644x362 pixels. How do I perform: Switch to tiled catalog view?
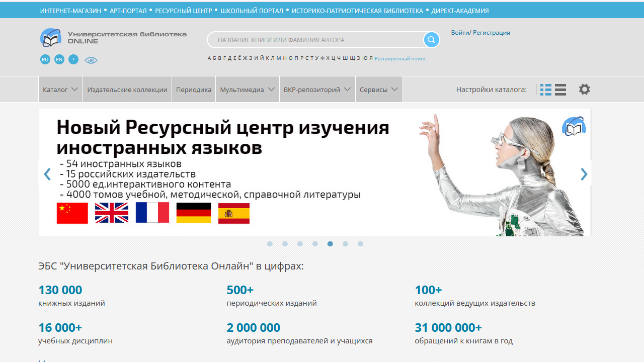pyautogui.click(x=545, y=89)
